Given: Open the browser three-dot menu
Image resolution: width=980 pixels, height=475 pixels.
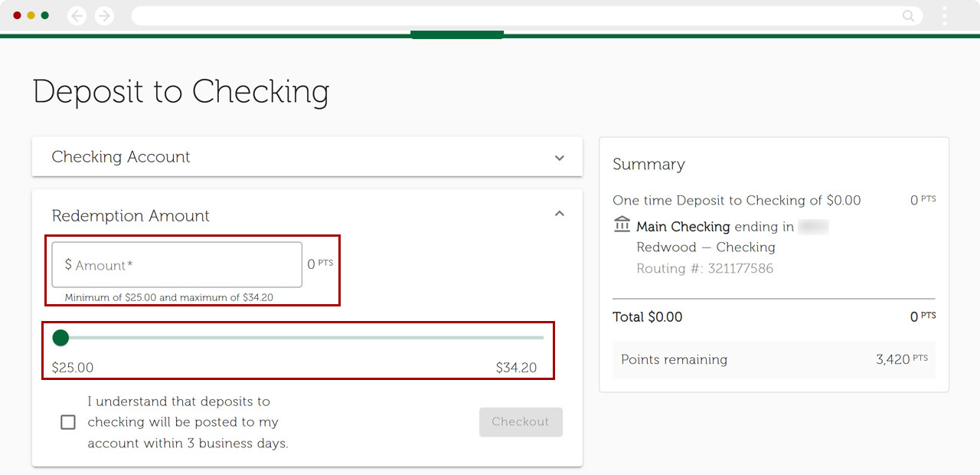Looking at the screenshot, I should [x=945, y=16].
